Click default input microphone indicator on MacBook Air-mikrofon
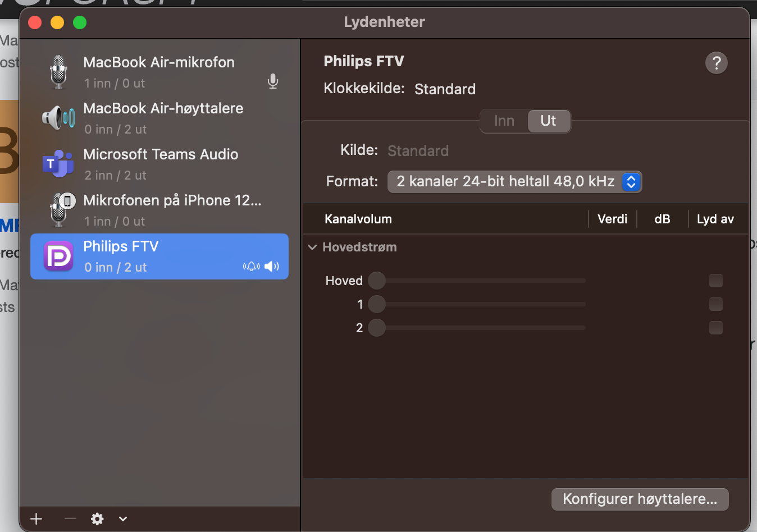 [273, 81]
